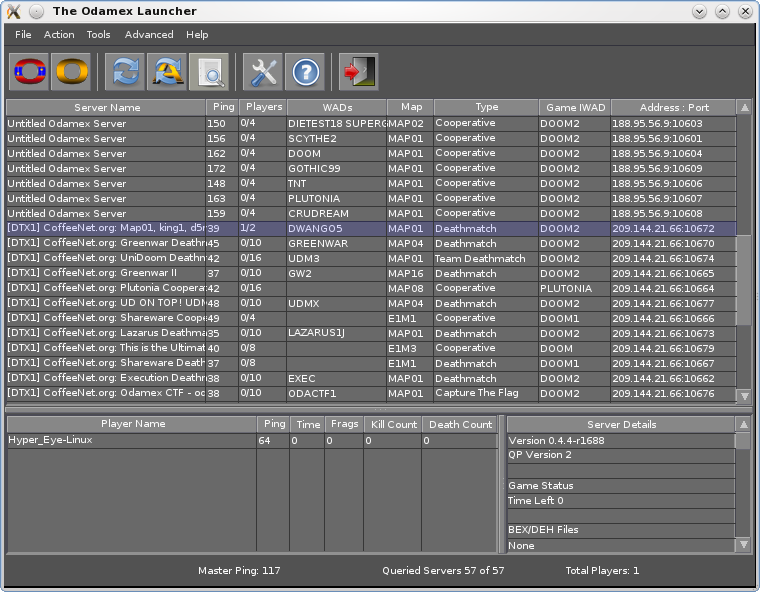Sort the server list by Players column header

click(x=263, y=107)
